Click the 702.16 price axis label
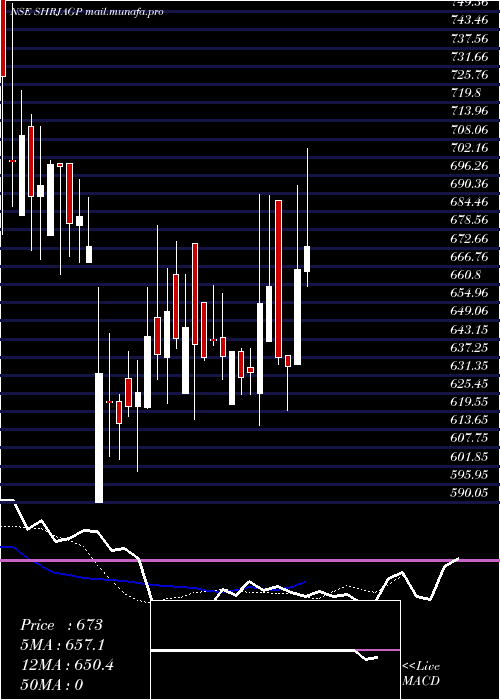The height and width of the screenshot is (700, 500). (470, 147)
